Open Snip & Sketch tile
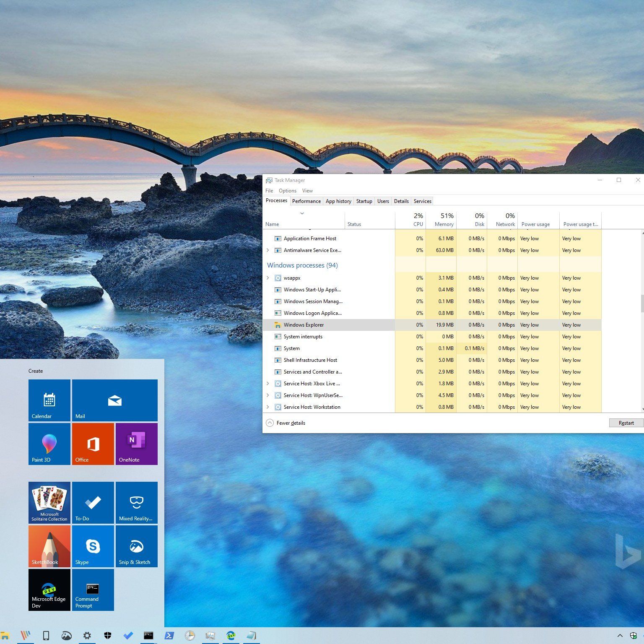 pos(136,546)
